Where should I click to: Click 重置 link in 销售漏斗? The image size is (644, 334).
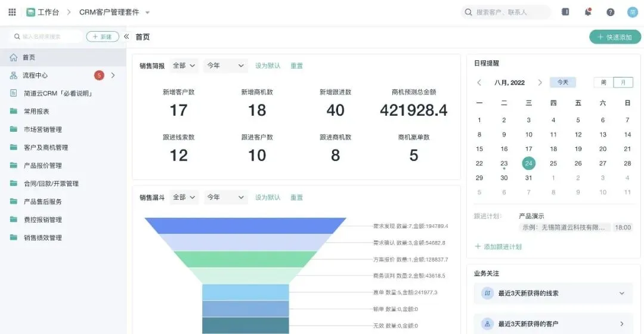pyautogui.click(x=296, y=197)
